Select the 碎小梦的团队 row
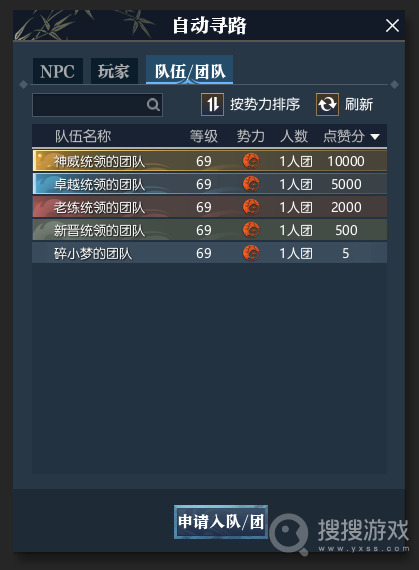The image size is (419, 570). pyautogui.click(x=210, y=253)
